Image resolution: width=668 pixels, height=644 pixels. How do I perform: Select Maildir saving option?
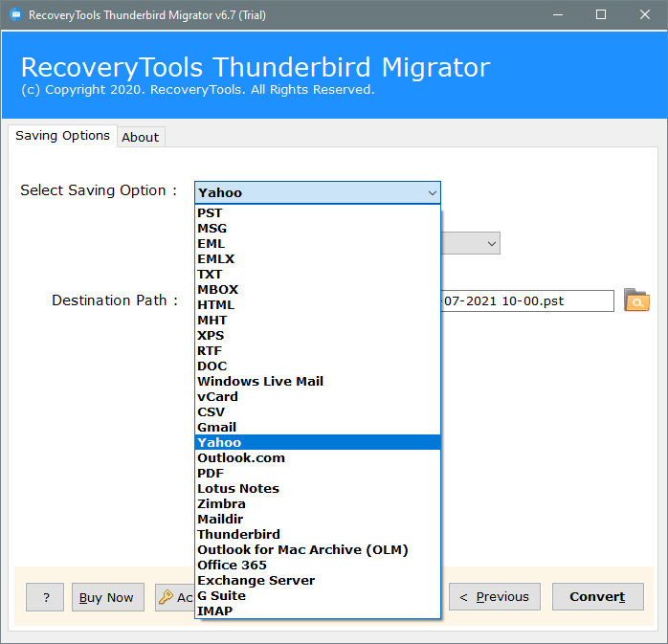pos(318,520)
